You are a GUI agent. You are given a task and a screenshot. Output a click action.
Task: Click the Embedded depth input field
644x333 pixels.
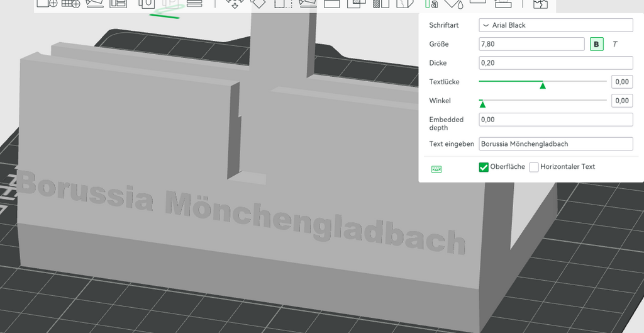pos(556,120)
